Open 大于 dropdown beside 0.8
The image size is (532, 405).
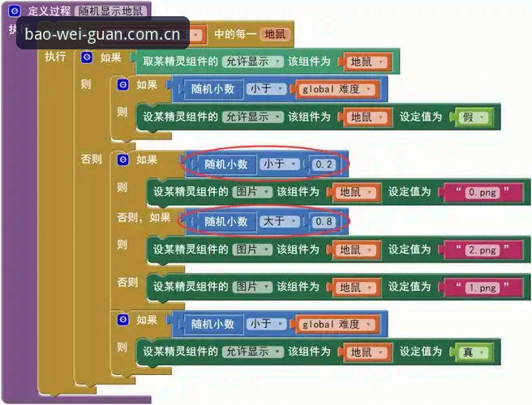pyautogui.click(x=280, y=222)
